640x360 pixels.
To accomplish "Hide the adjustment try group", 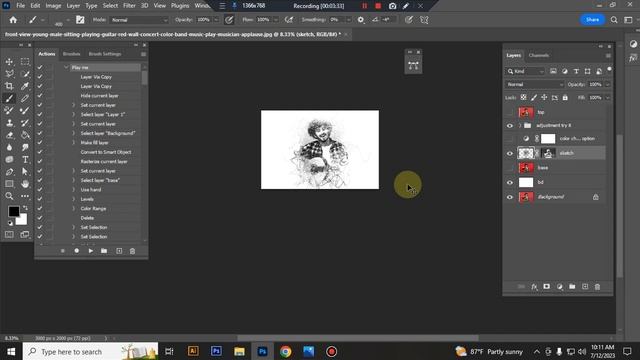I will 510,126.
